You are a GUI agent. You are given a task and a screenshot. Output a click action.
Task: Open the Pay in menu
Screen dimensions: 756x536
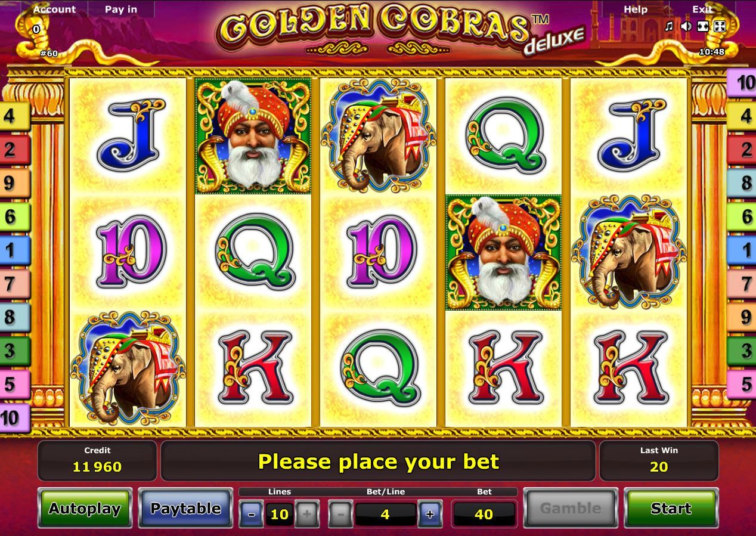point(121,9)
